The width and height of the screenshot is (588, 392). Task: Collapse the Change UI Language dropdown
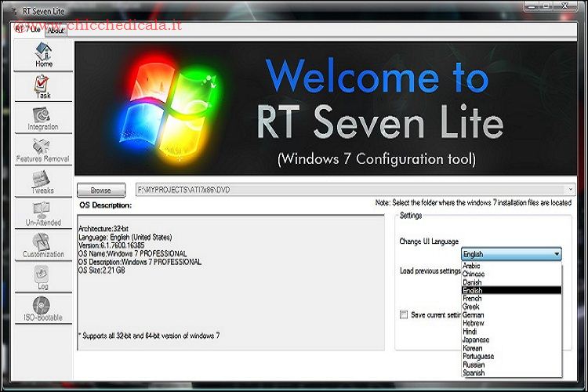(x=556, y=254)
